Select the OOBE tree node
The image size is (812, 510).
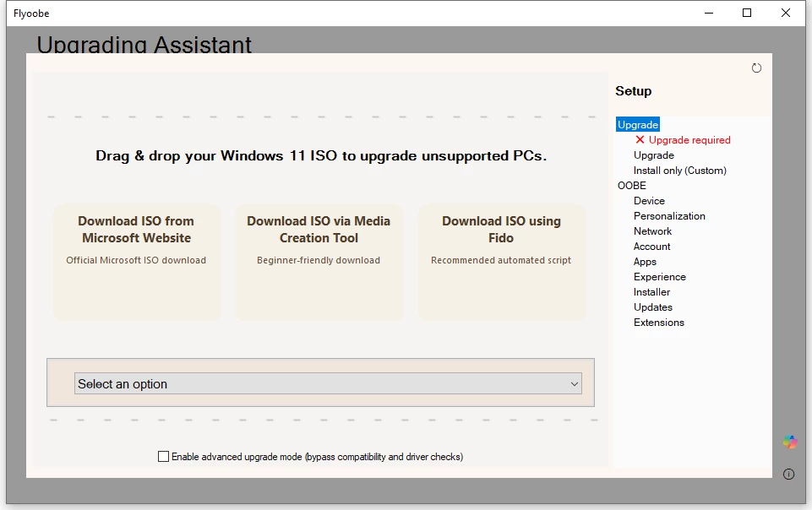[632, 186]
